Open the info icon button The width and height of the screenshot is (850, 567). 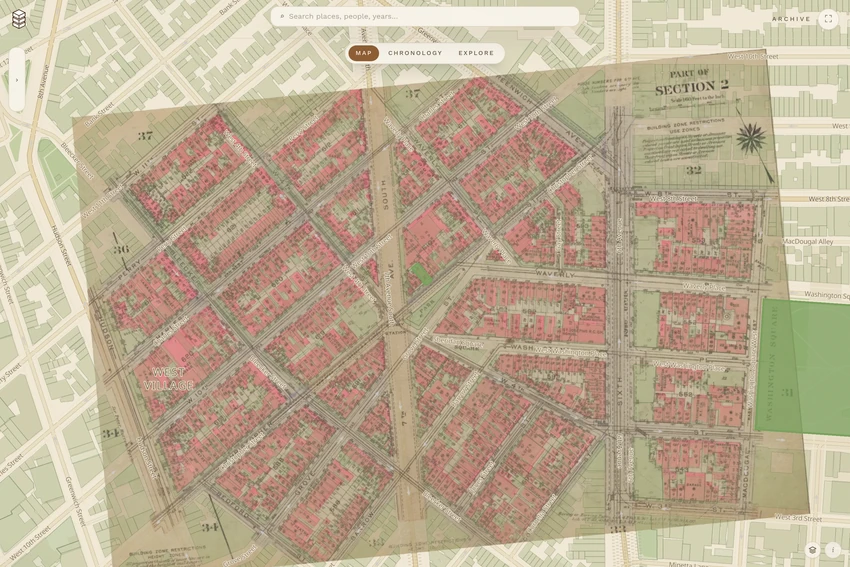[x=833, y=550]
